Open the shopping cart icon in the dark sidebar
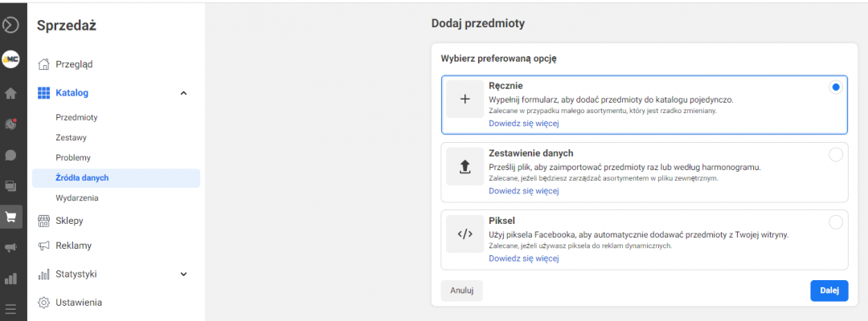 pyautogui.click(x=11, y=217)
